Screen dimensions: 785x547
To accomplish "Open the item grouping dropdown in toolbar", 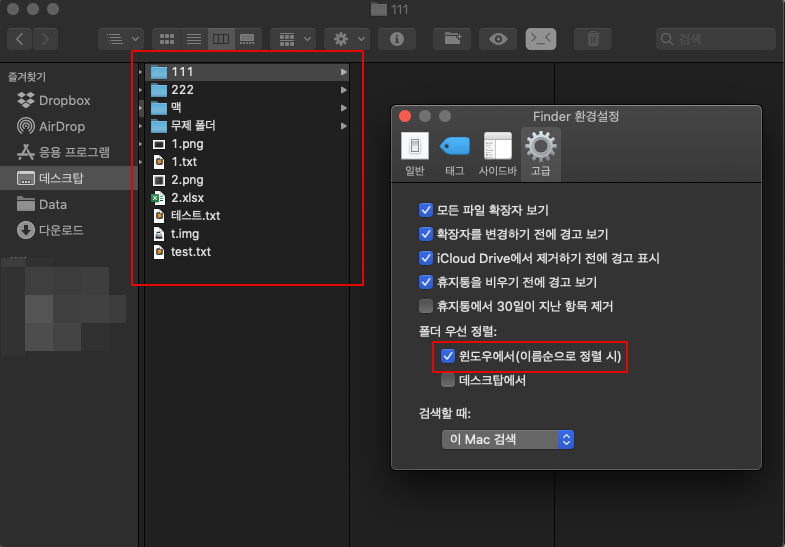I will 293,39.
